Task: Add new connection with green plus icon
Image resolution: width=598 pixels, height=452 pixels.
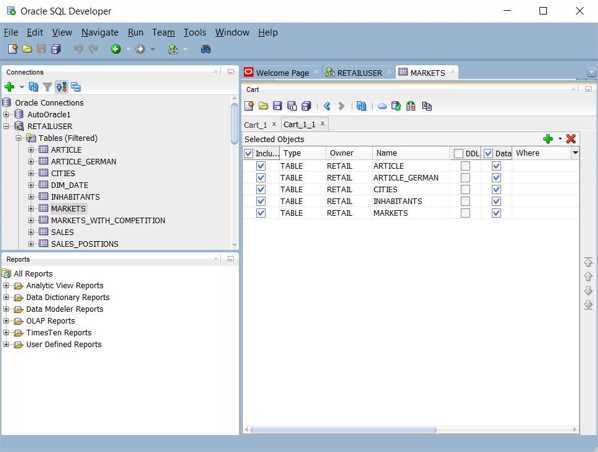Action: click(9, 87)
